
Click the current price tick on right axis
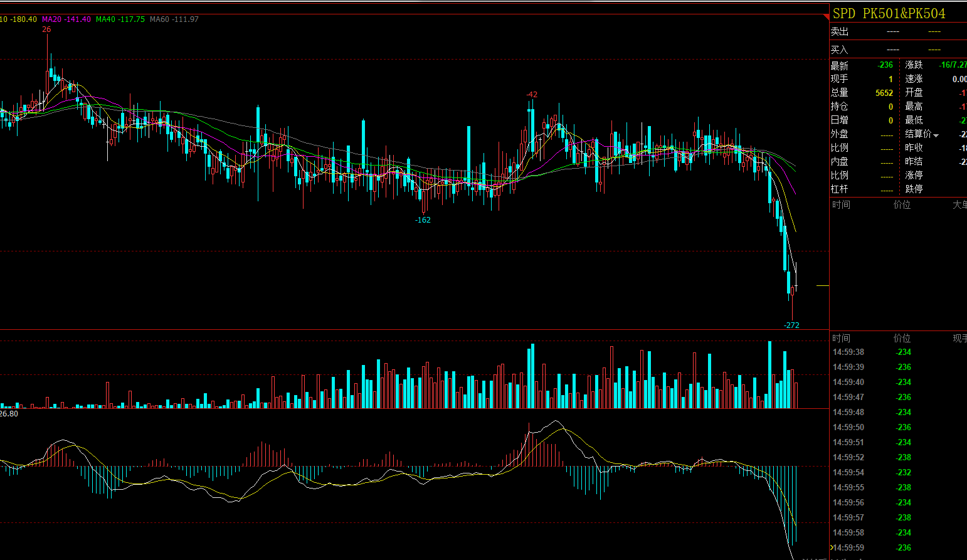[x=822, y=286]
